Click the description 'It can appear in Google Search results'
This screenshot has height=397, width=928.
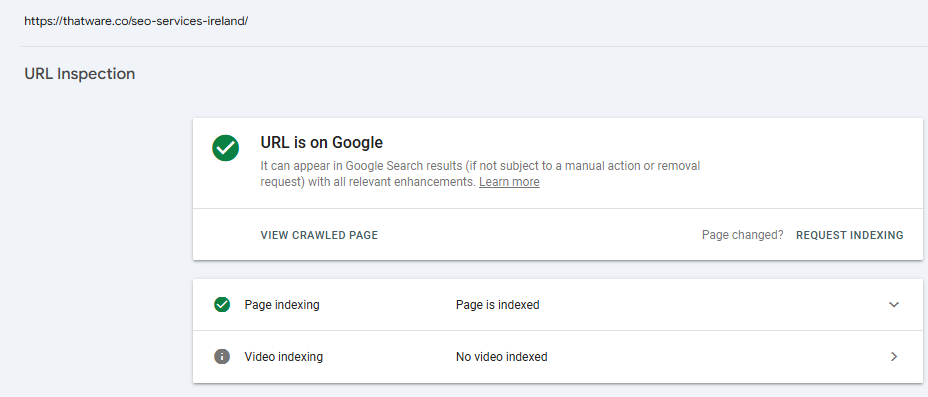coord(480,174)
